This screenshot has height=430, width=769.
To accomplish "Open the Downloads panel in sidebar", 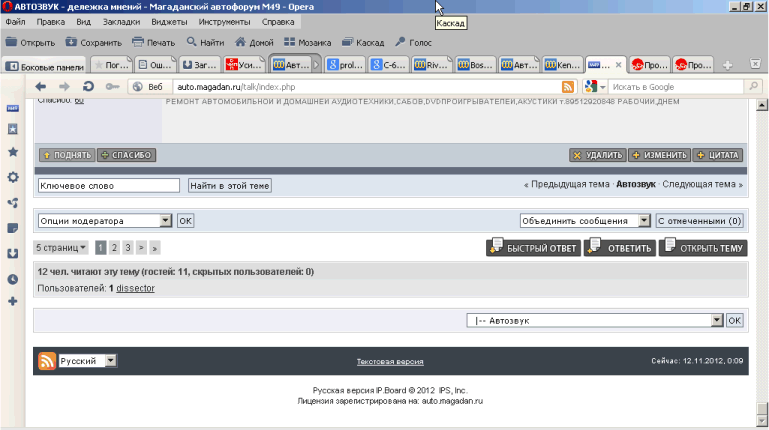I will [13, 253].
